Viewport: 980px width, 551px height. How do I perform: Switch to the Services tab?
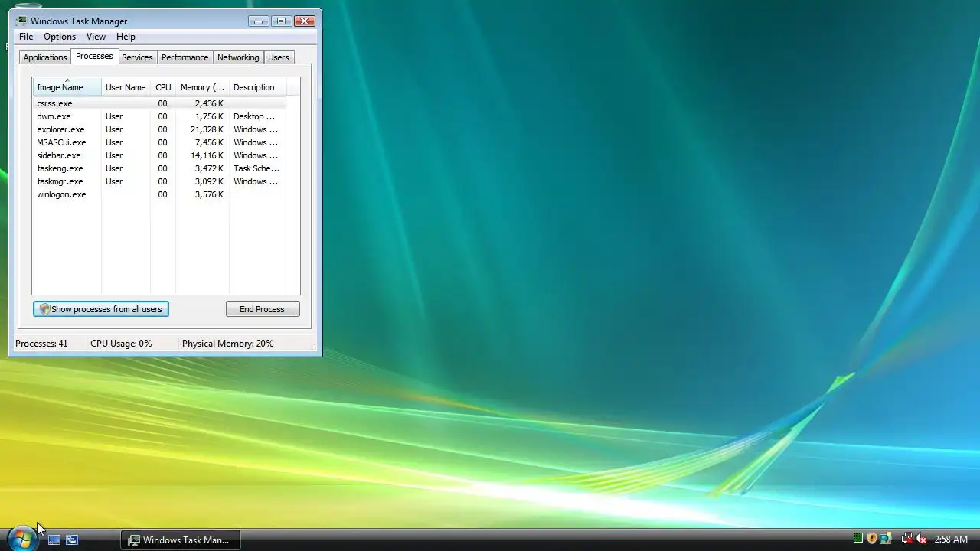137,57
